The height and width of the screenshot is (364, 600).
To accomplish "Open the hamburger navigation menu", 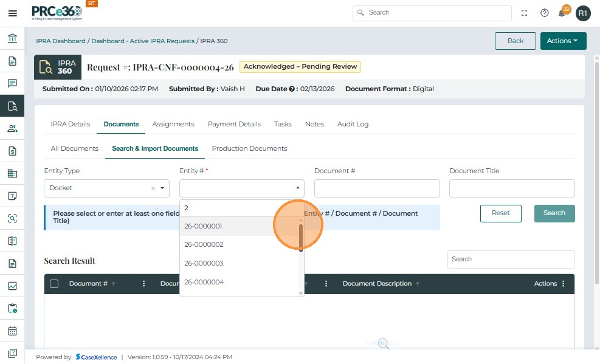I will [x=13, y=13].
